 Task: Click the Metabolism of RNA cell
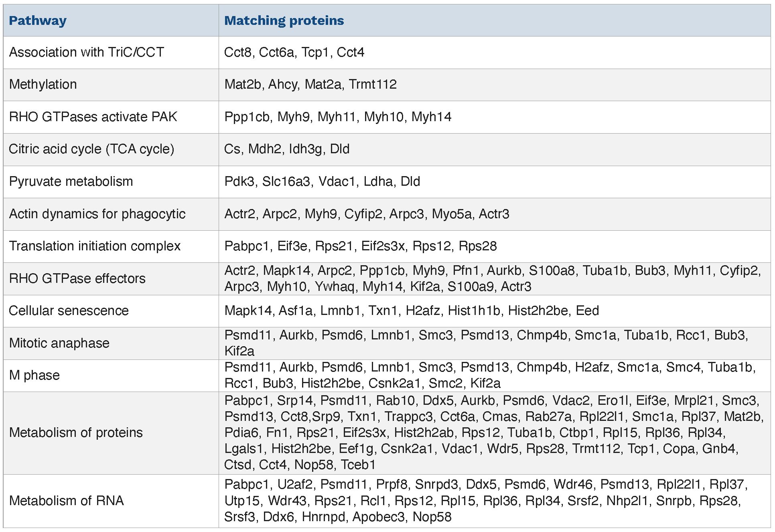pyautogui.click(x=66, y=501)
